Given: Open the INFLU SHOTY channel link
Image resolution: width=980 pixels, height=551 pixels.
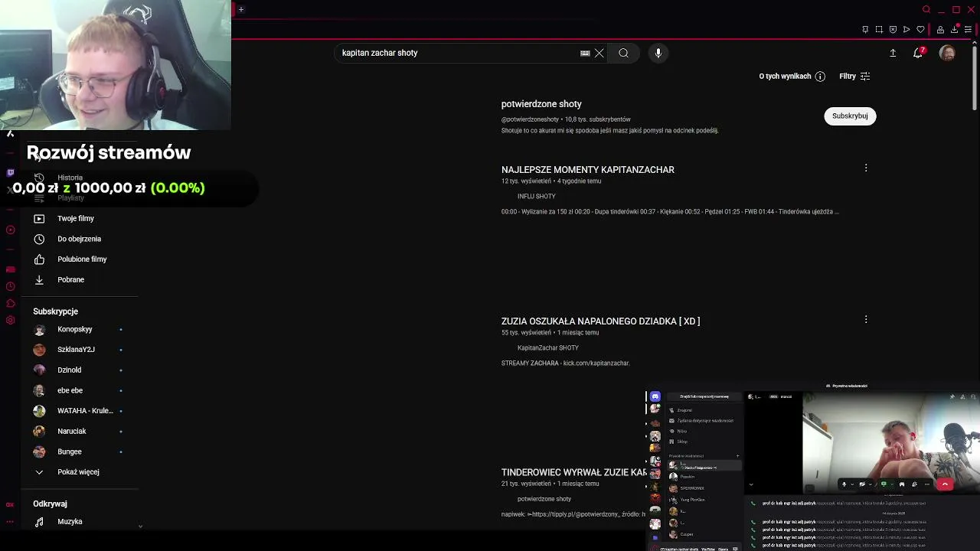Looking at the screenshot, I should pos(536,197).
